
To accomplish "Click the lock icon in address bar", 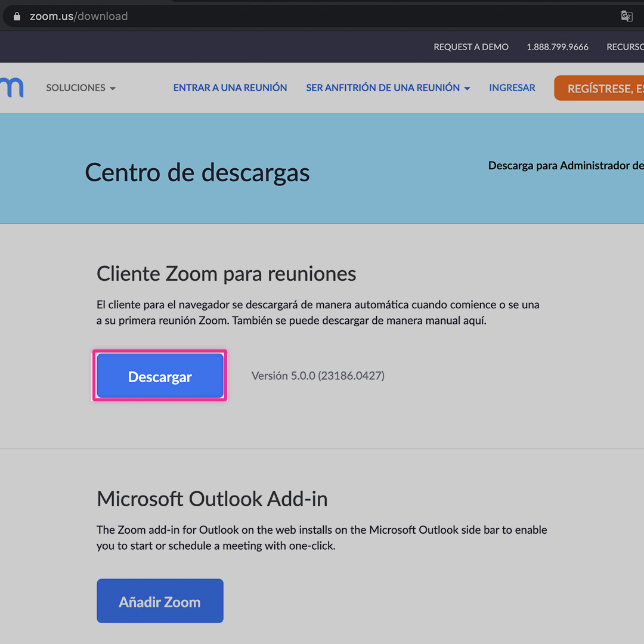I will point(17,17).
